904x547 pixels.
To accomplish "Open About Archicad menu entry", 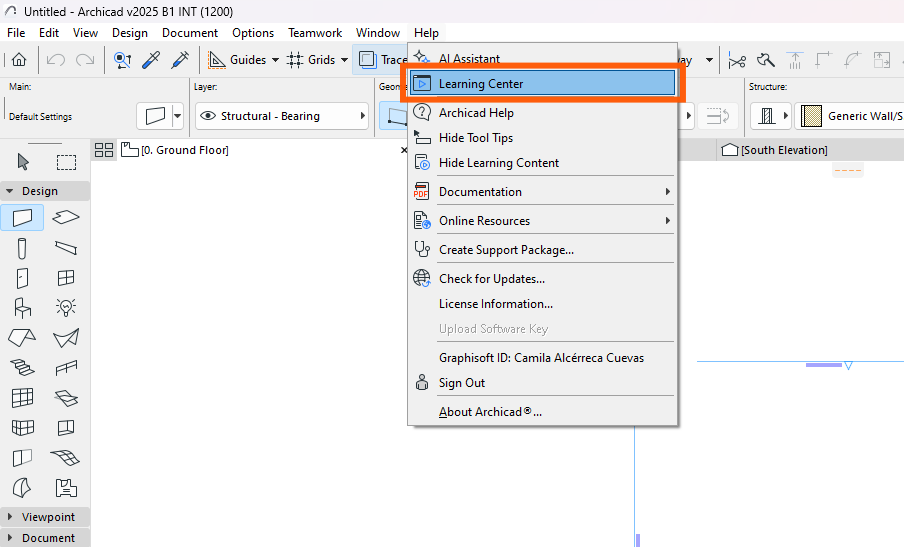I will click(542, 412).
